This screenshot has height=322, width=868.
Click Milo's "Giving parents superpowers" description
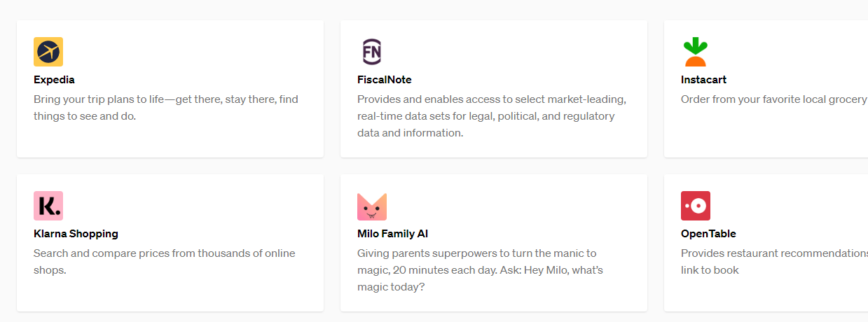[x=480, y=270]
